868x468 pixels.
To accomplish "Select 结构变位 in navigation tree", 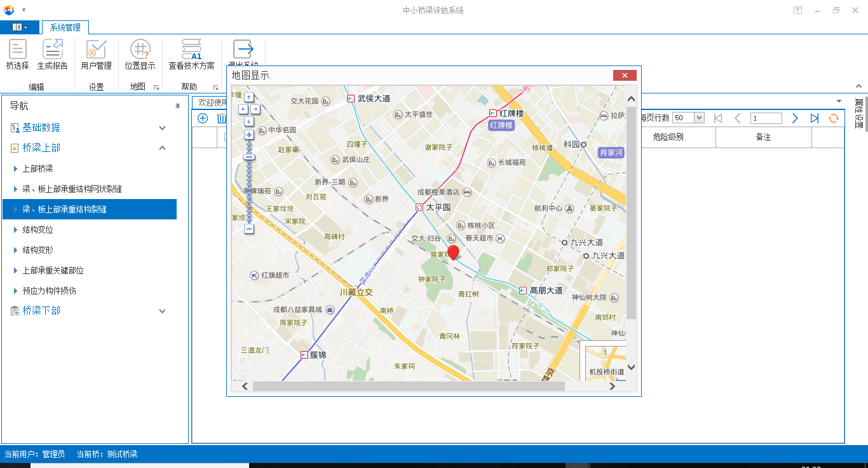I will point(38,230).
